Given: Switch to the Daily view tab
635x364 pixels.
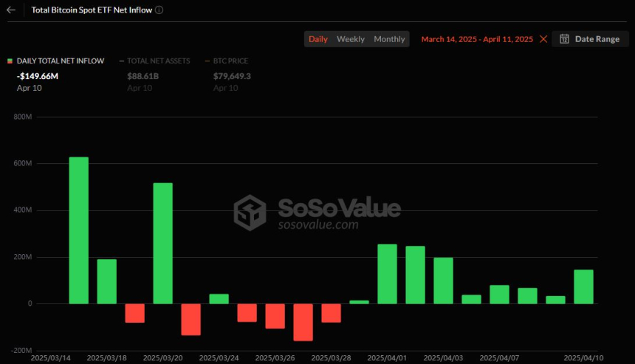Looking at the screenshot, I should tap(318, 39).
